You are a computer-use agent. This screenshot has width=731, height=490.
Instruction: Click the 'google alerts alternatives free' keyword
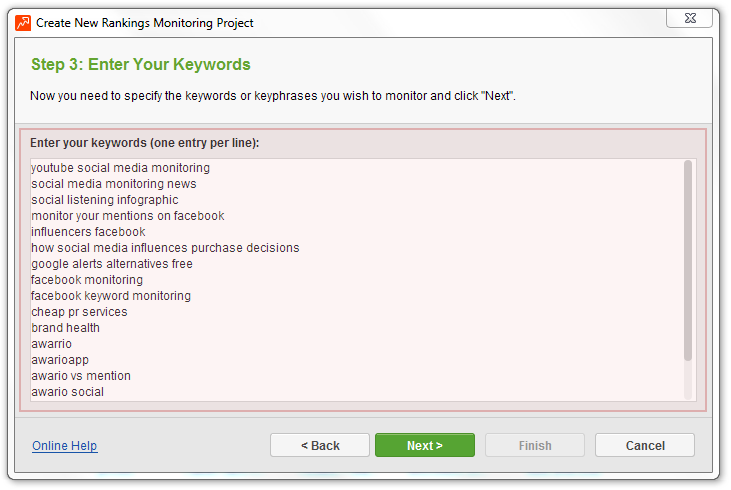point(112,264)
